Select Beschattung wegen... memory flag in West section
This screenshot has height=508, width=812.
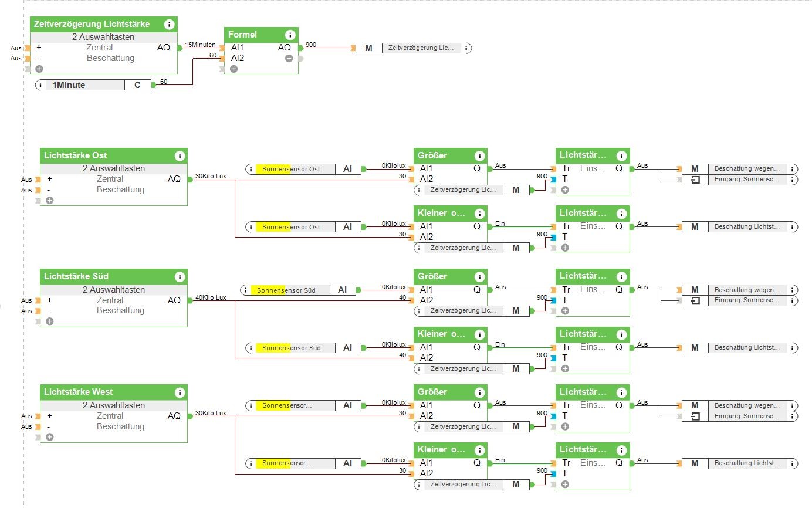pos(739,405)
